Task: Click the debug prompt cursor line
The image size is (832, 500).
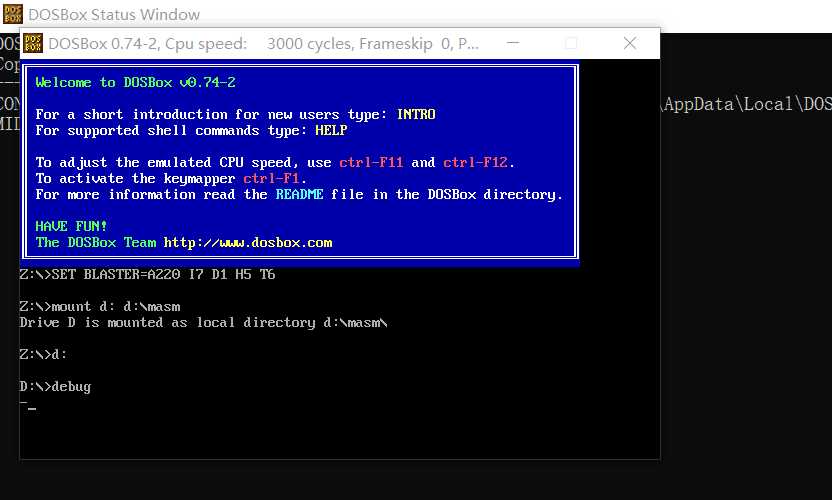Action: pyautogui.click(x=28, y=407)
